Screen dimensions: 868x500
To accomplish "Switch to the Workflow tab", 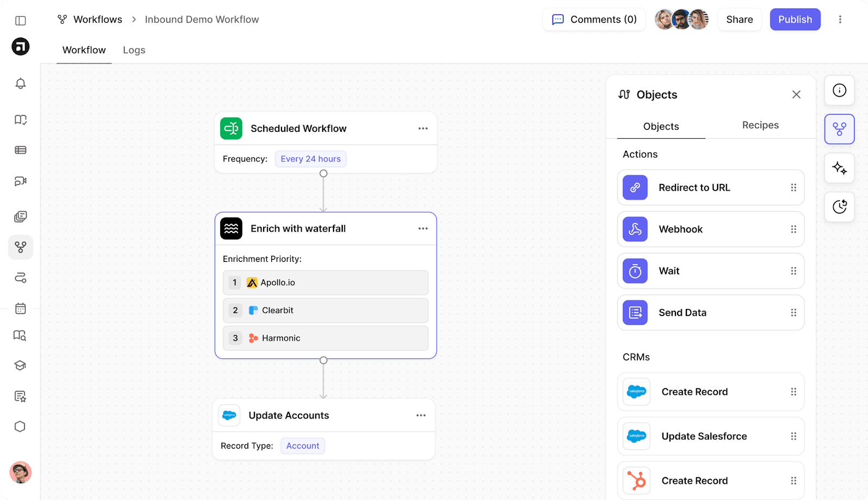I will pos(84,50).
